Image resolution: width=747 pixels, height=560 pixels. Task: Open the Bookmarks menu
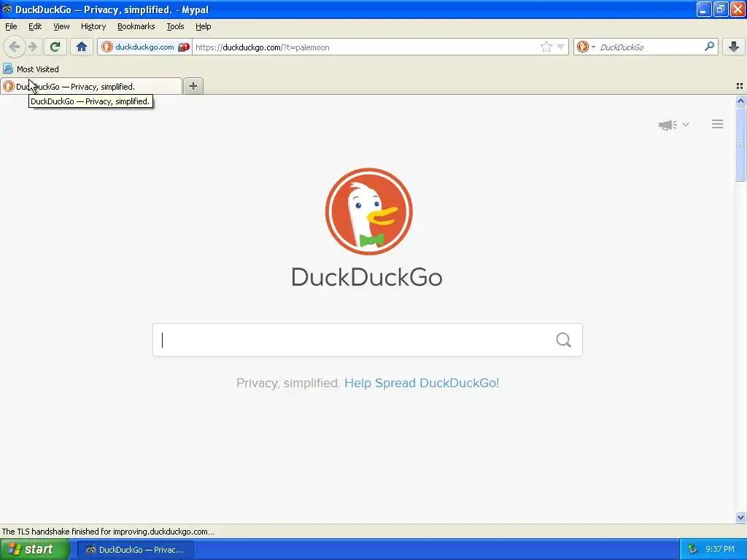click(136, 26)
